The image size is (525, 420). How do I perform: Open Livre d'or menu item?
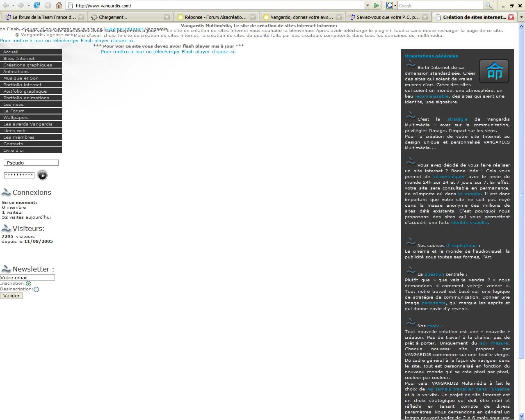pos(31,150)
